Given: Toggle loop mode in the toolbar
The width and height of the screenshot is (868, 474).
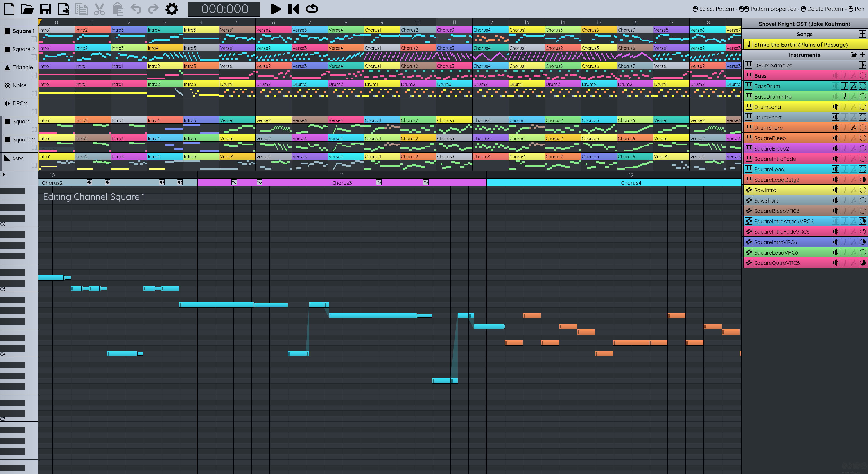Looking at the screenshot, I should click(312, 9).
